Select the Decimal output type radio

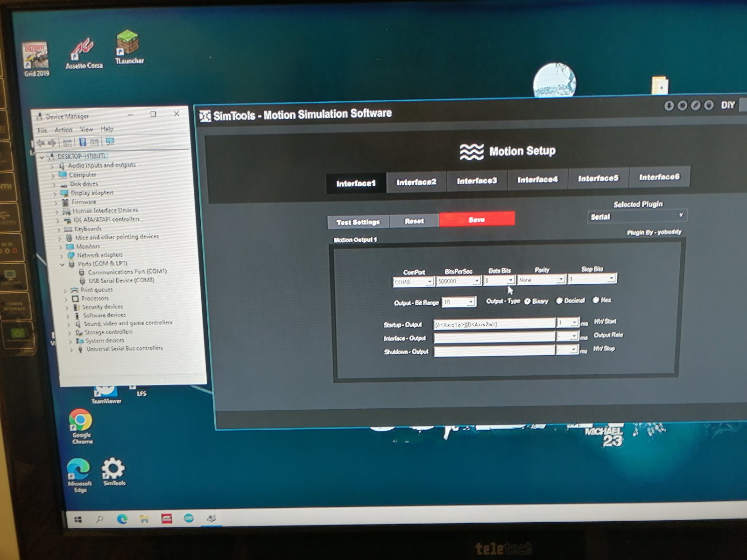pyautogui.click(x=559, y=301)
